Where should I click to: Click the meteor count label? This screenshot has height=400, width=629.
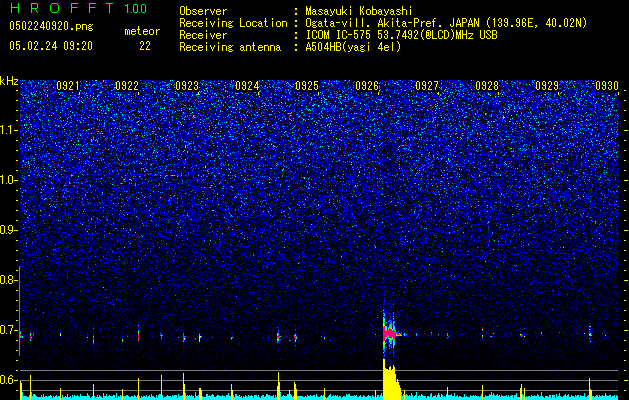pos(142,31)
